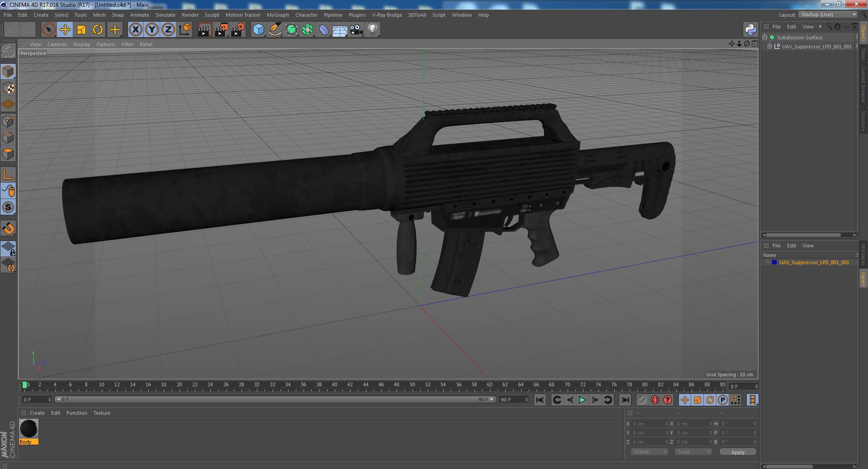This screenshot has width=868, height=469.
Task: Select UAV_Suppressor_LPD_801_001 layer entry
Action: tap(814, 262)
